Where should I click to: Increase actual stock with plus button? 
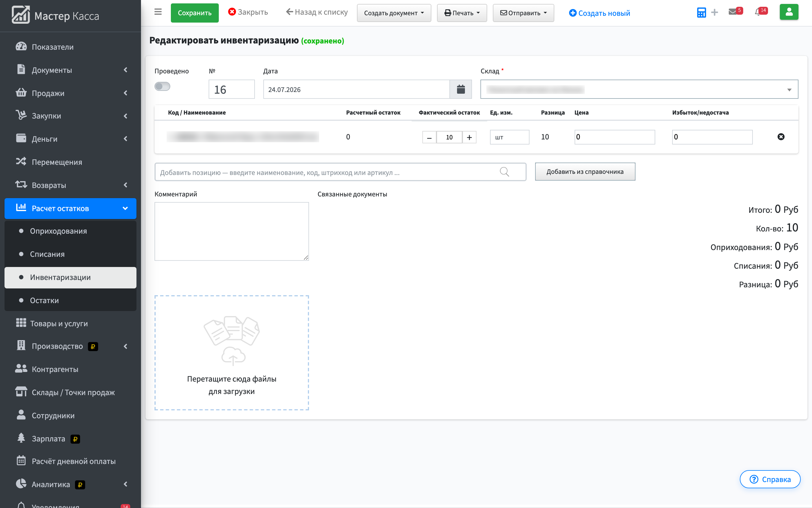tap(469, 137)
